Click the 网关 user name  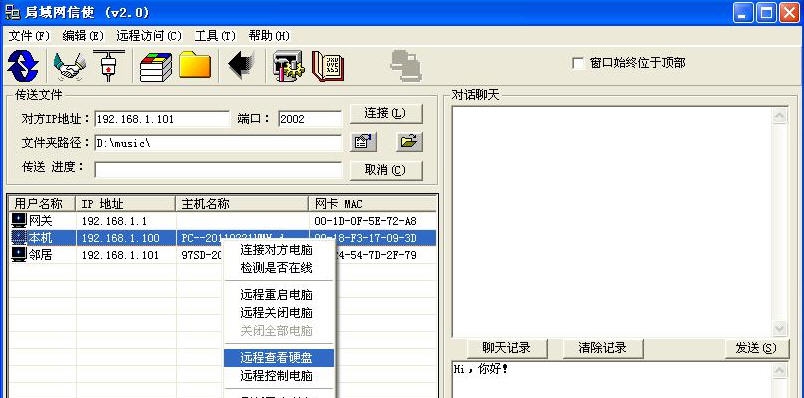[x=41, y=221]
